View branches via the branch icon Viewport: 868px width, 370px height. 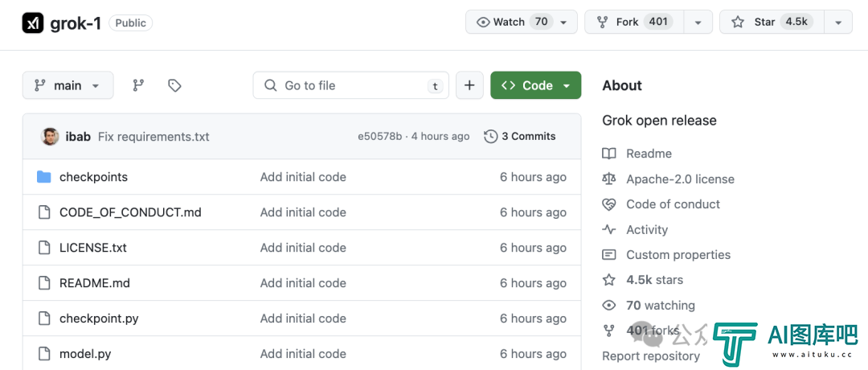(x=138, y=85)
